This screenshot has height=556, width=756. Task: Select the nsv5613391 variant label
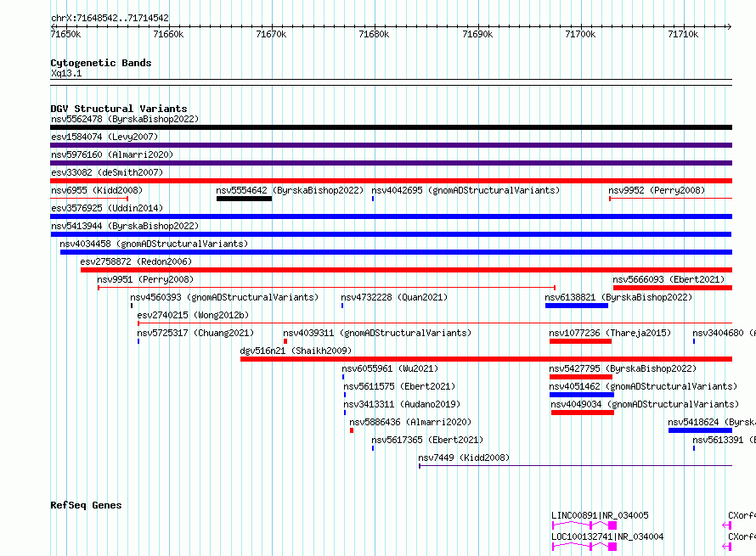coord(724,440)
